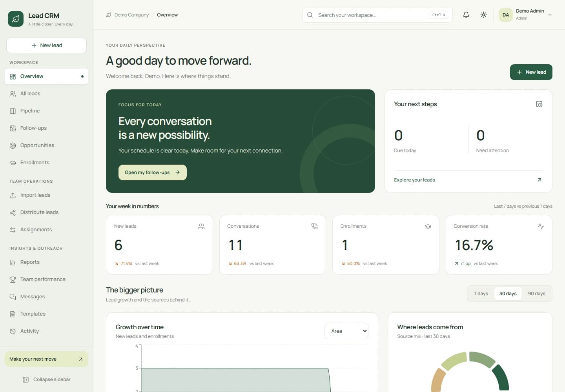Click the Conversion rate pulse icon

coord(541,226)
